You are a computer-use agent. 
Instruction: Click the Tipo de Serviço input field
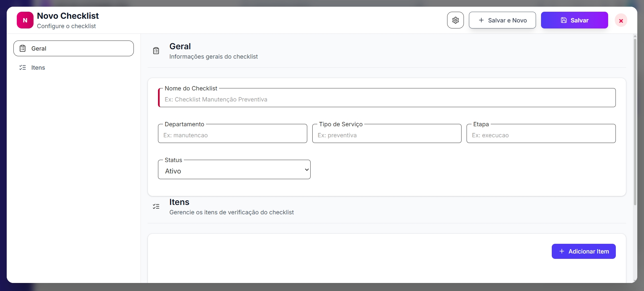click(x=387, y=135)
